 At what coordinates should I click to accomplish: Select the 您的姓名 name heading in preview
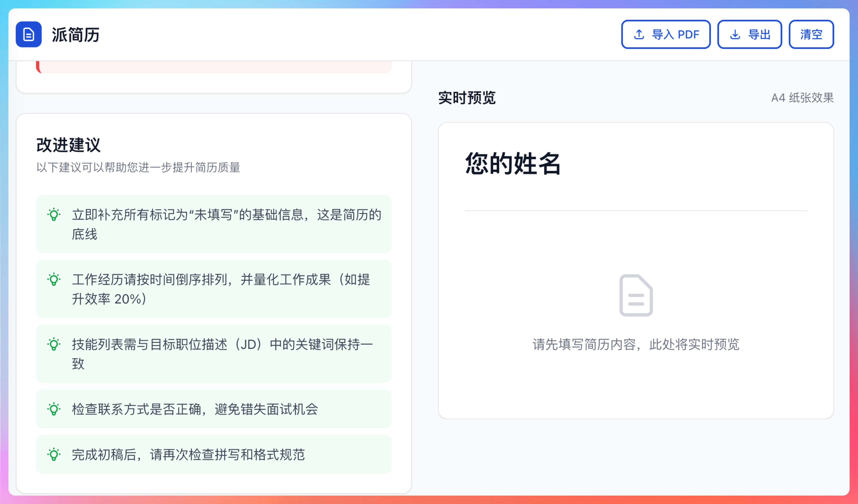513,164
